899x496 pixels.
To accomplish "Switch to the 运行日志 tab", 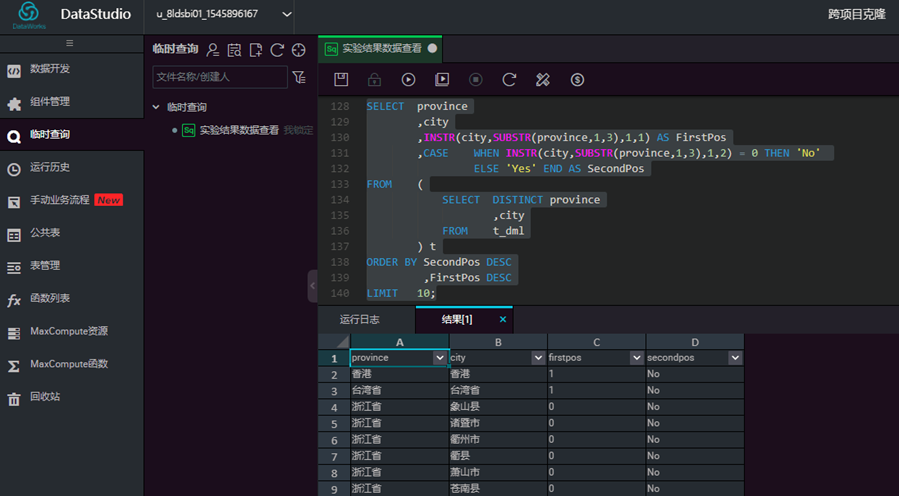I will click(359, 319).
